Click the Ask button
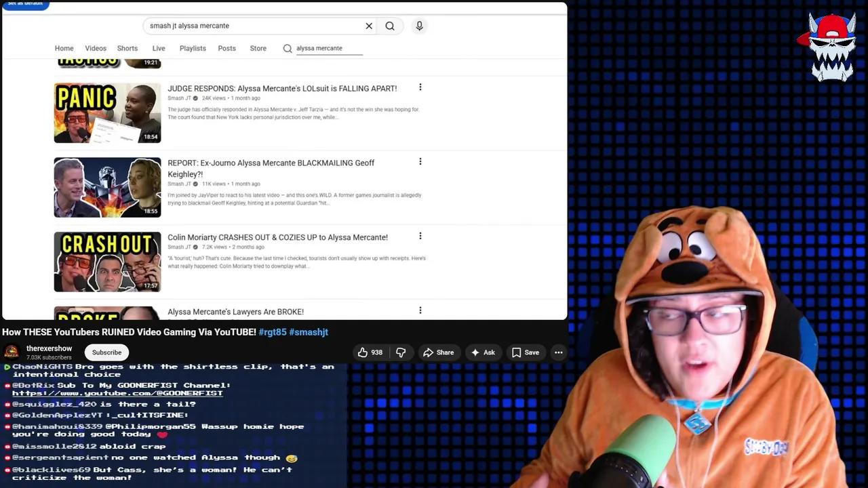This screenshot has width=868, height=488. (483, 352)
